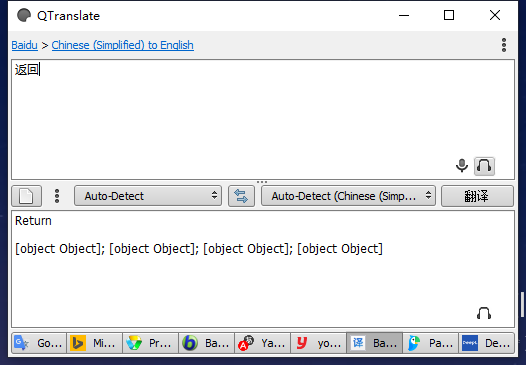Image resolution: width=526 pixels, height=365 pixels.
Task: Open the Baidu service link
Action: tap(24, 45)
